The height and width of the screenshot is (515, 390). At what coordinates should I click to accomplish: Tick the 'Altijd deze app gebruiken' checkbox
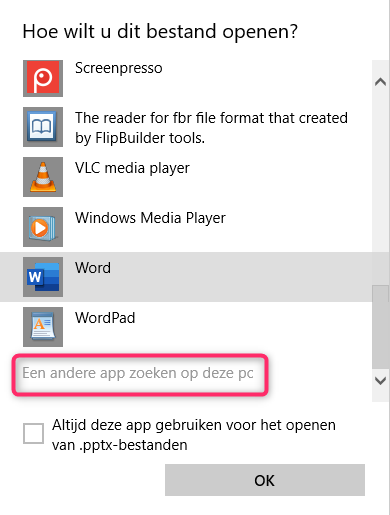tap(33, 433)
